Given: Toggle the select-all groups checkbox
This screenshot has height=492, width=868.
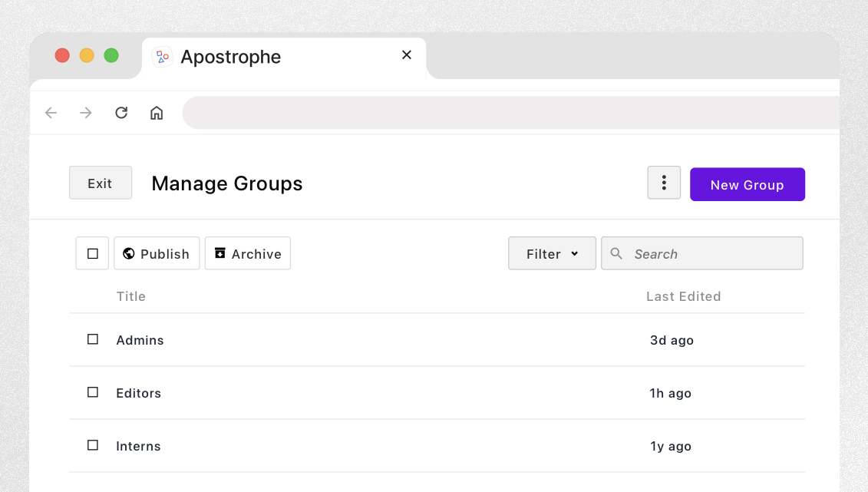Looking at the screenshot, I should [93, 253].
